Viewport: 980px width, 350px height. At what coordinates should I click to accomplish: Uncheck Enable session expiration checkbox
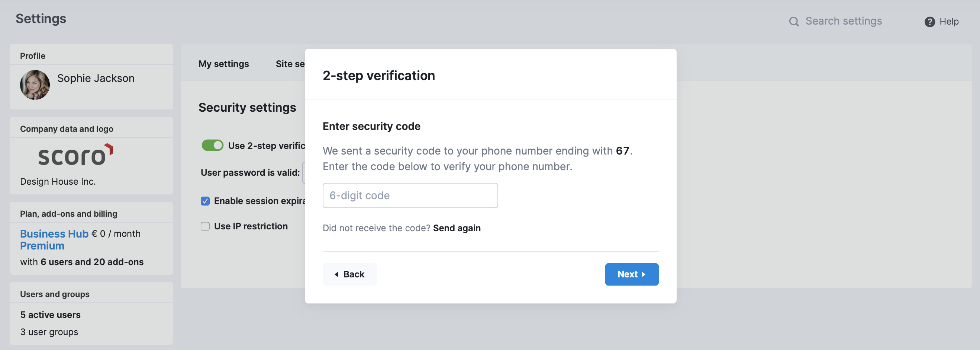[x=205, y=201]
